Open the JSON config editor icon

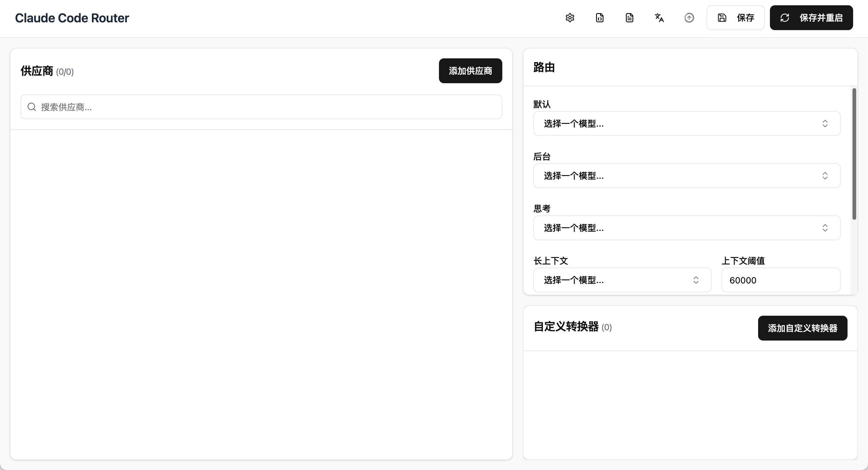(x=600, y=18)
